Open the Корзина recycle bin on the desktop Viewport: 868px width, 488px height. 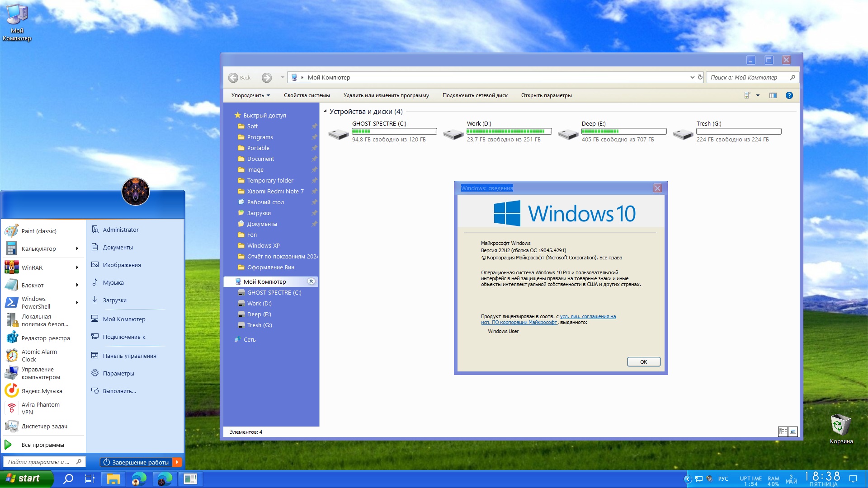tap(841, 429)
